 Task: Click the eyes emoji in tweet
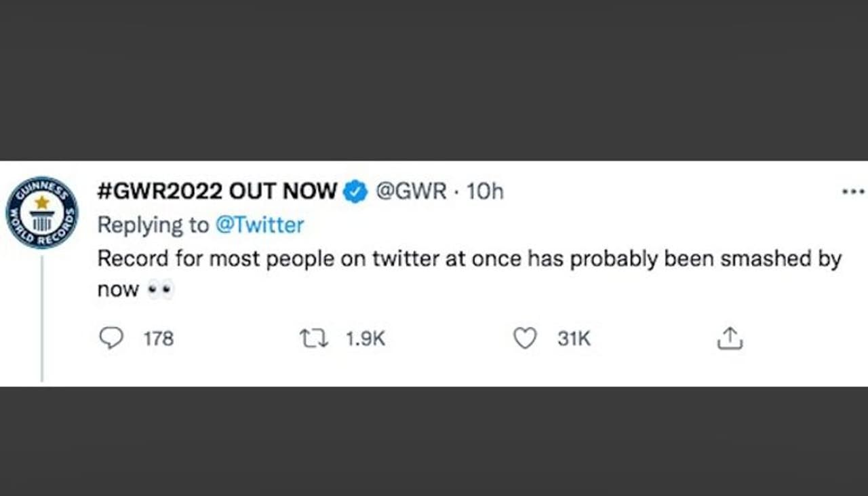[x=161, y=290]
